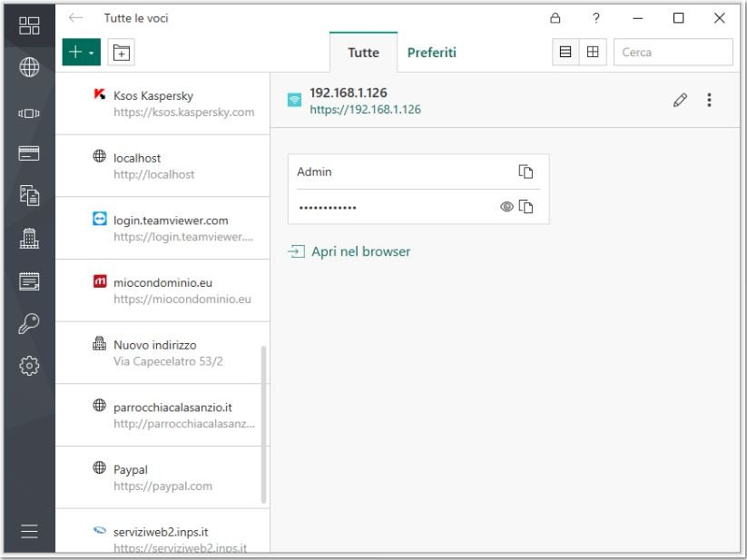
Task: Lock the vault using padlock icon
Action: [x=555, y=18]
